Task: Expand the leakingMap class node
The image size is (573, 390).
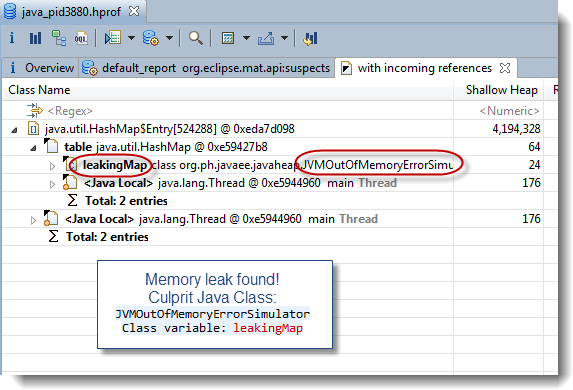Action: coord(52,166)
